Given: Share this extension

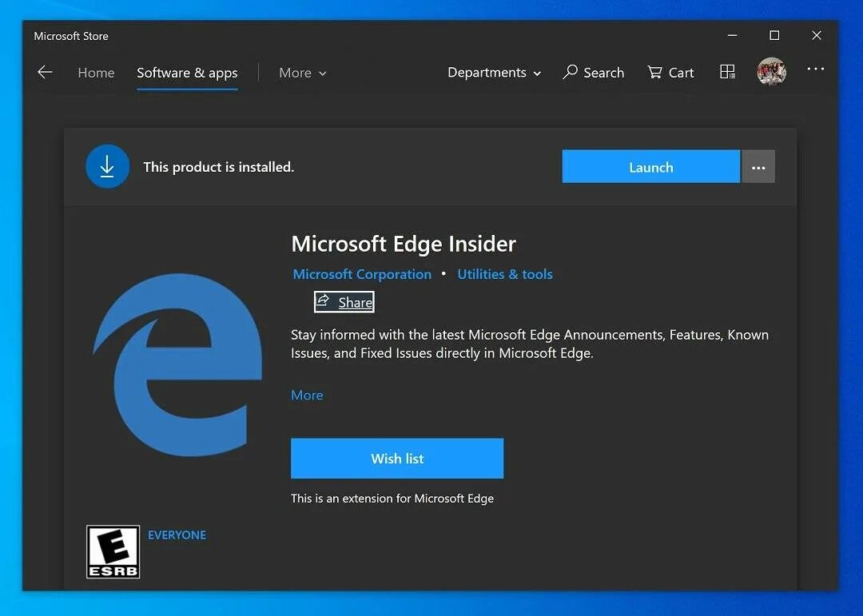Looking at the screenshot, I should click(x=344, y=302).
